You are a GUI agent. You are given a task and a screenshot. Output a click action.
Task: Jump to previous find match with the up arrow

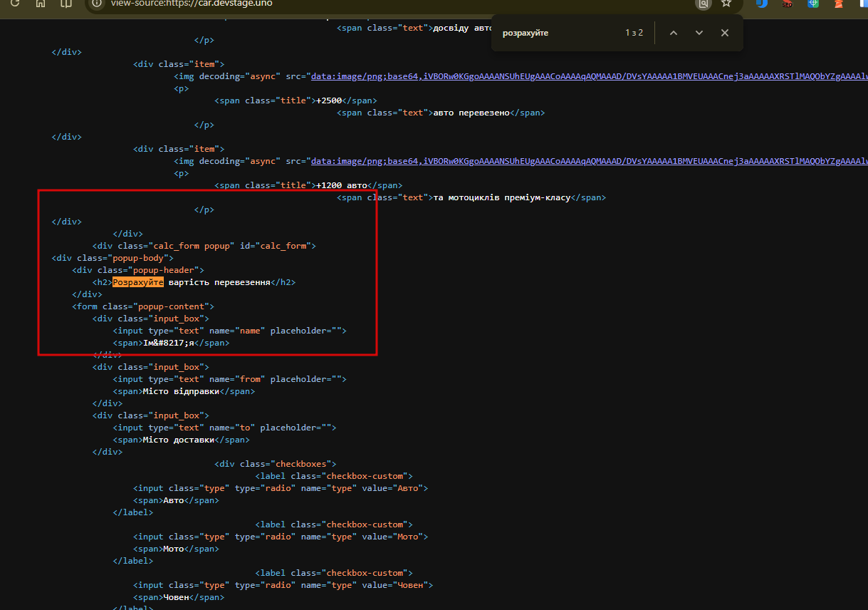point(673,33)
